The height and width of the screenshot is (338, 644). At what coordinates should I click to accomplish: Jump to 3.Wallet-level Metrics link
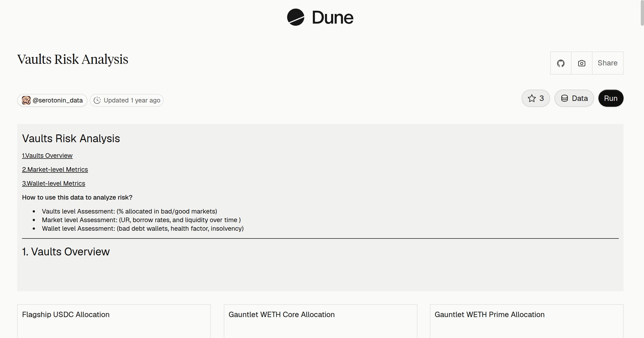[x=54, y=183]
